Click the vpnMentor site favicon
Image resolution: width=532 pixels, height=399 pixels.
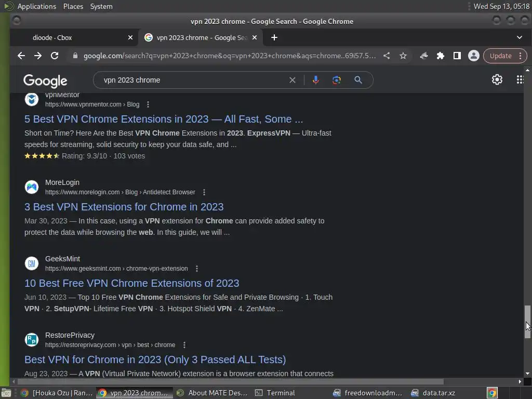[32, 99]
